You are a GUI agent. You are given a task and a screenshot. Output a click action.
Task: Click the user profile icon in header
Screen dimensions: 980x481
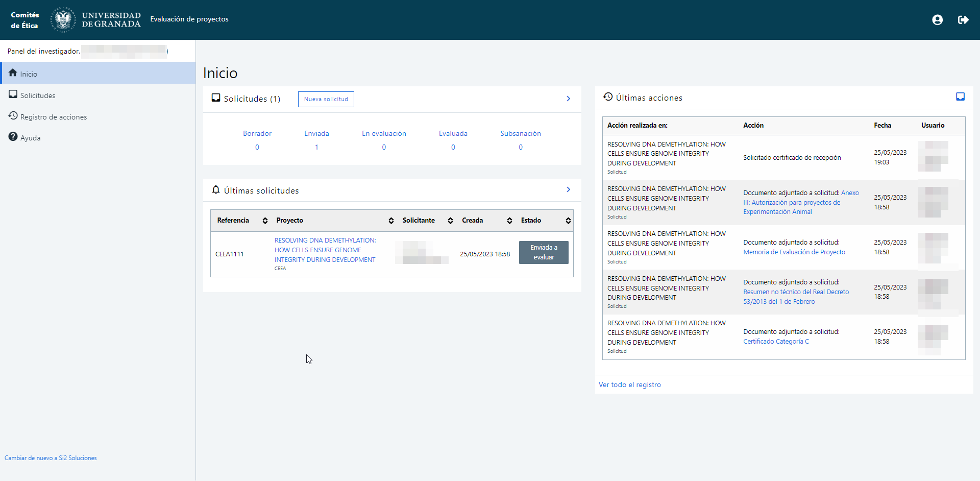tap(937, 20)
